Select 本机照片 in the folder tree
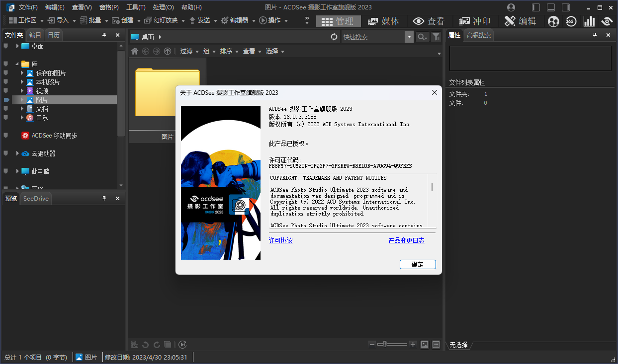This screenshot has height=364, width=618. tap(48, 82)
